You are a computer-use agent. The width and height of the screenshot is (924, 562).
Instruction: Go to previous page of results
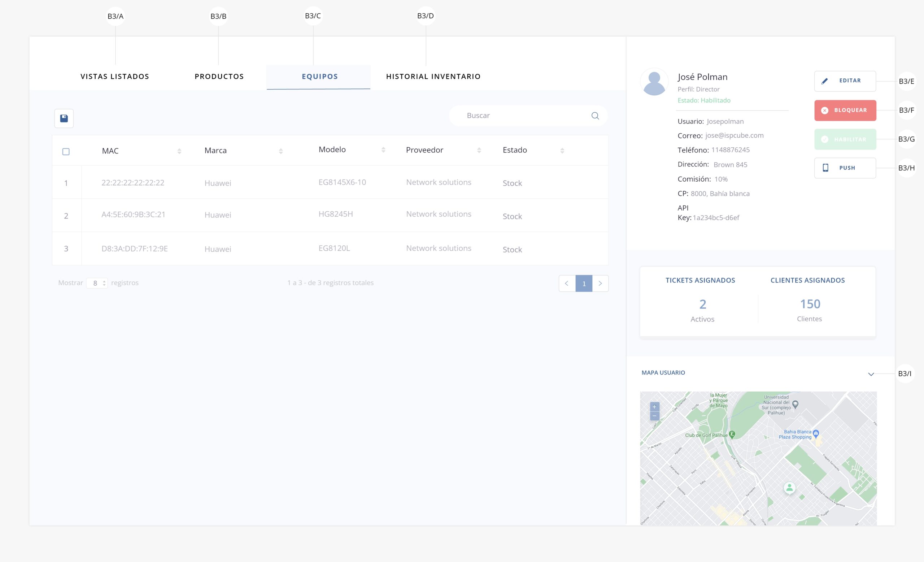[x=567, y=284]
